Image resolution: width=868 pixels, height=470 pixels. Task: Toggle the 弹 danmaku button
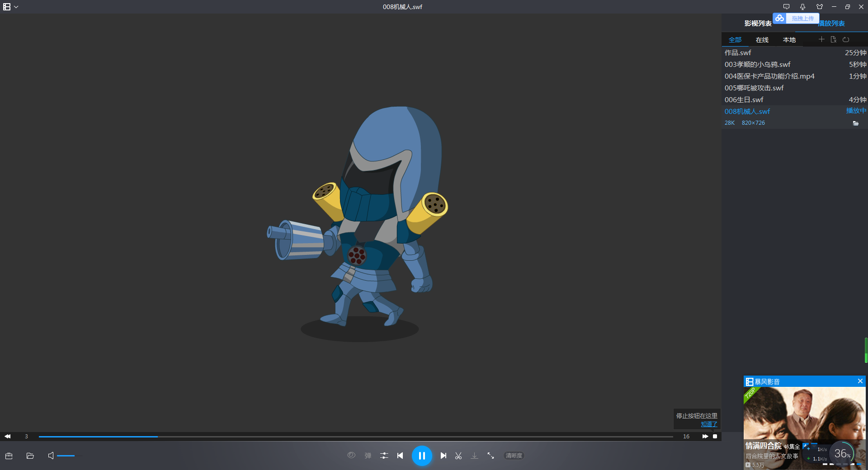(x=368, y=456)
